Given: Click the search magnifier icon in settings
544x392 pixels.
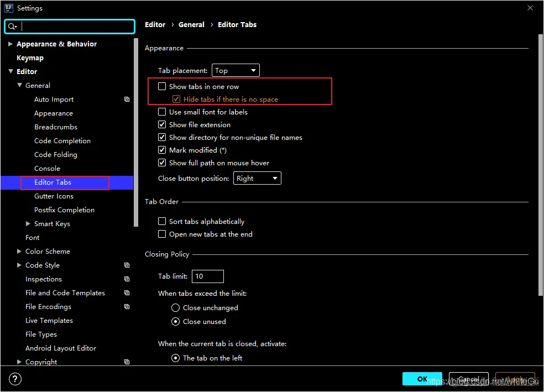Looking at the screenshot, I should [x=12, y=27].
